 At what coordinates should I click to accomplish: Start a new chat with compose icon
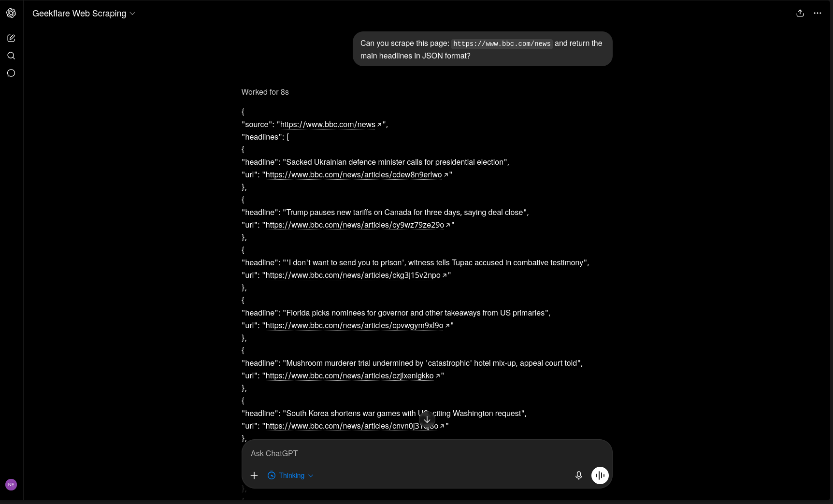click(x=11, y=38)
